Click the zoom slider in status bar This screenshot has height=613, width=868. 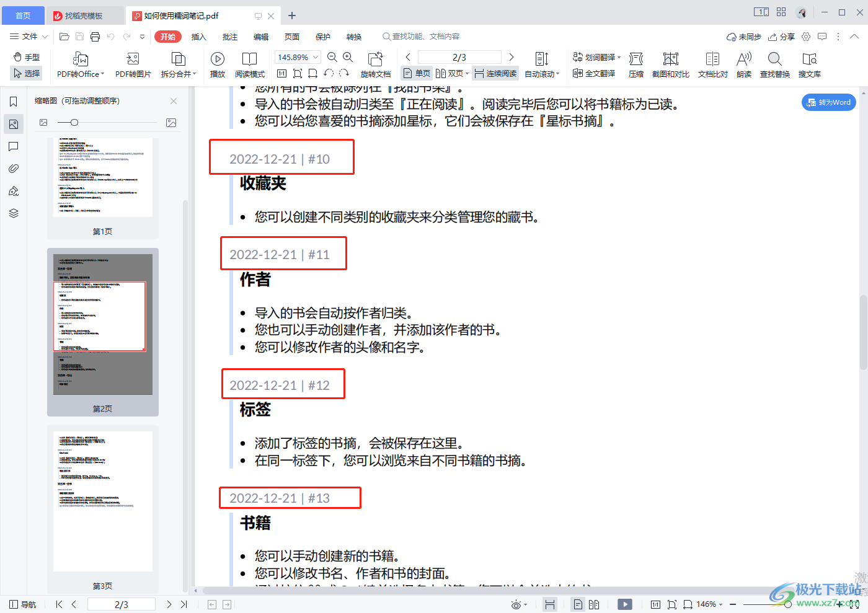[x=787, y=604]
